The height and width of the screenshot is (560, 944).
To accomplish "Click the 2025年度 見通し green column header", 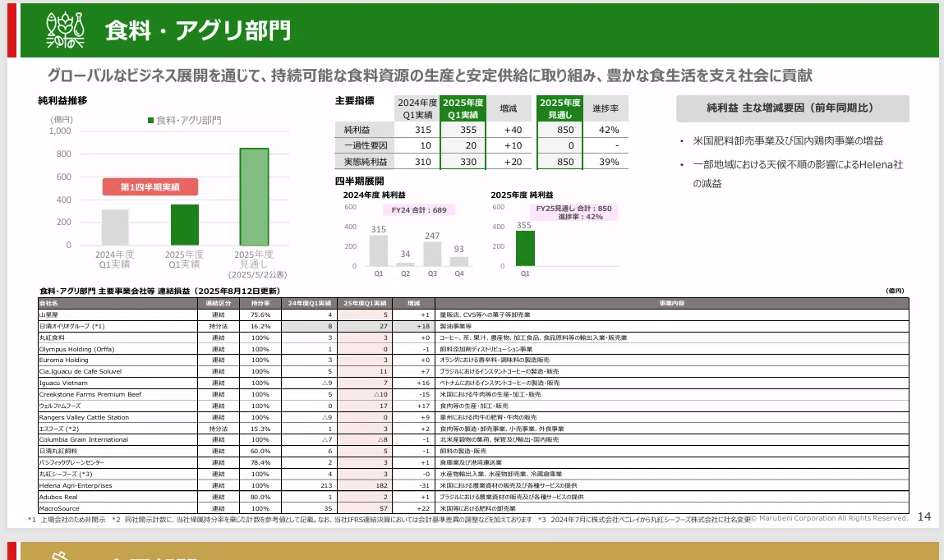I will pos(559,109).
